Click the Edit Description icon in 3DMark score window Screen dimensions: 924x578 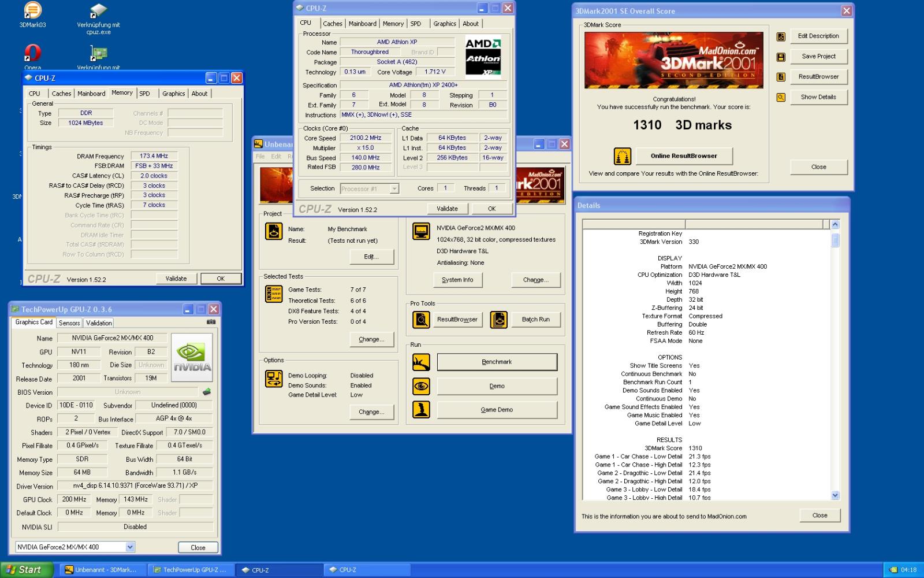[x=781, y=36]
